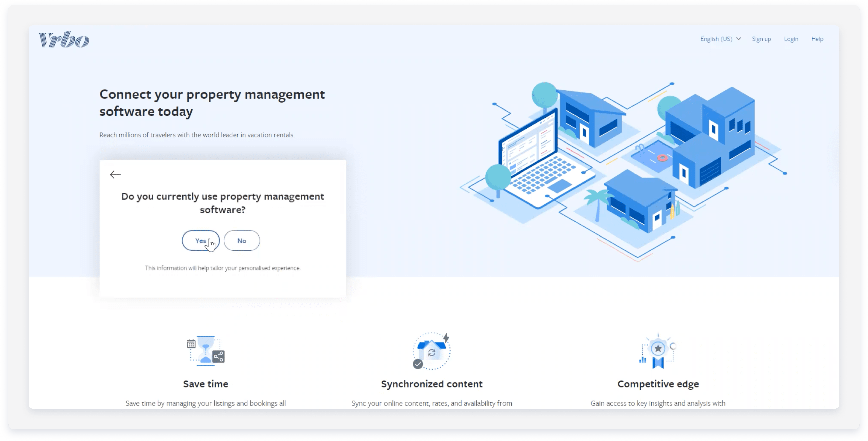The height and width of the screenshot is (441, 868).
Task: Go to the Login page
Action: click(791, 39)
